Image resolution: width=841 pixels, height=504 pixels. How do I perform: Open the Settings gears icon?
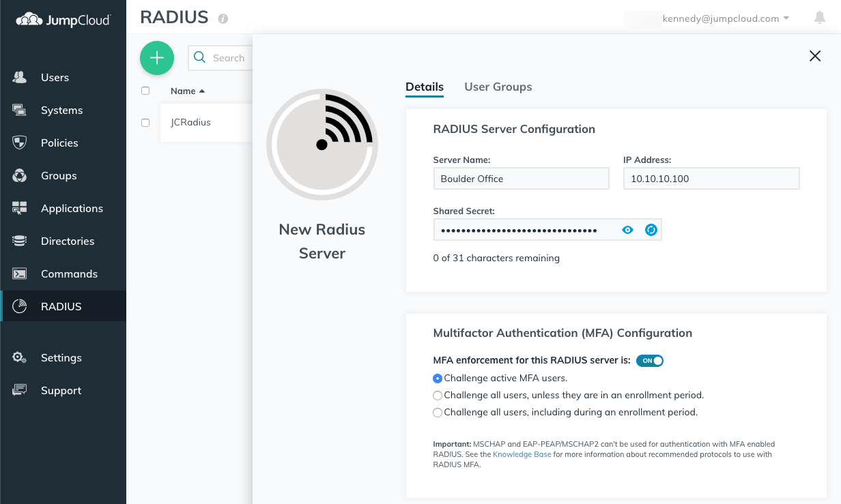tap(20, 357)
